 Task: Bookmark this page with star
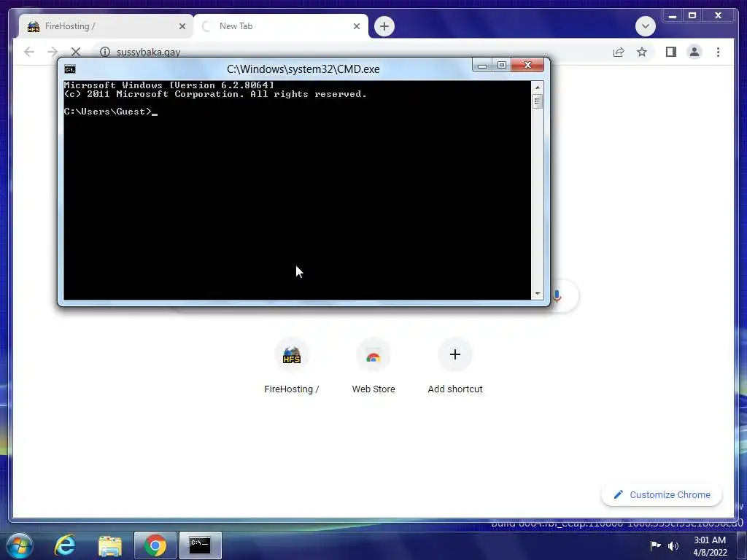coord(642,52)
